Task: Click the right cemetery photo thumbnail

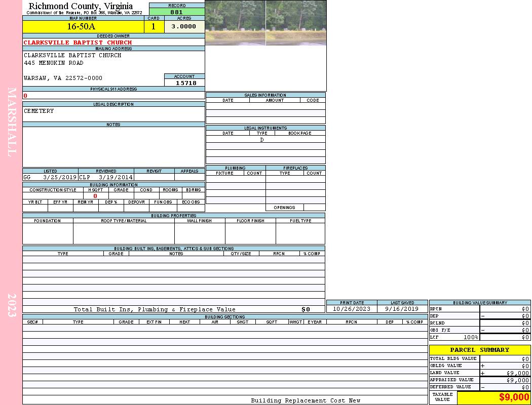Action: (x=296, y=23)
